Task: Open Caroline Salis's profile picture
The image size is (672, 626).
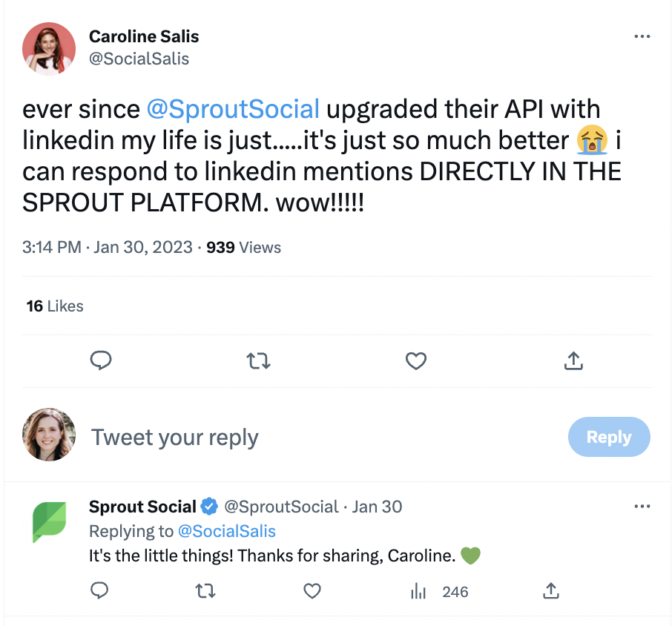Action: tap(49, 48)
